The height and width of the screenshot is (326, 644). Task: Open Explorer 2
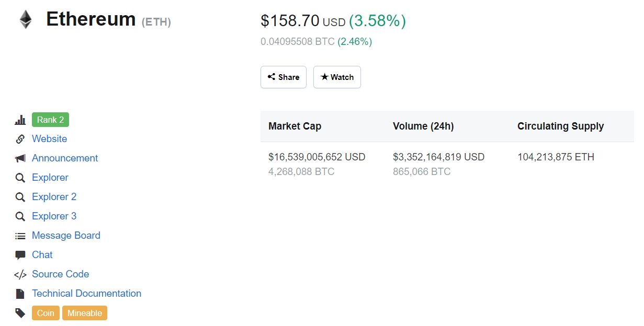54,197
